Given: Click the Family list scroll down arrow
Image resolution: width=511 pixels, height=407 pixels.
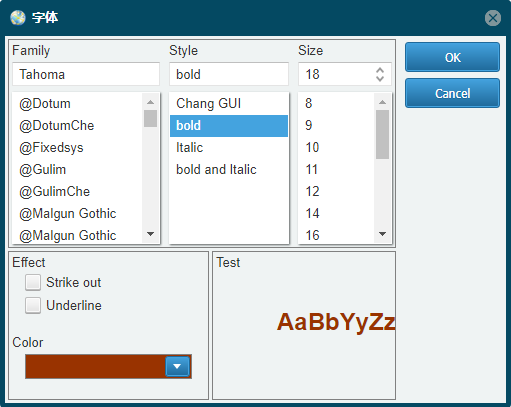Looking at the screenshot, I should pyautogui.click(x=150, y=234).
